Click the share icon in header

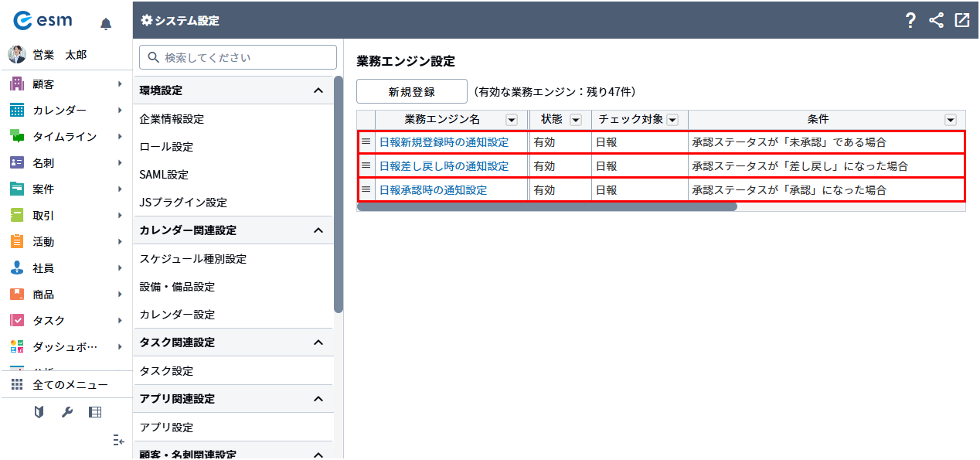[x=936, y=21]
